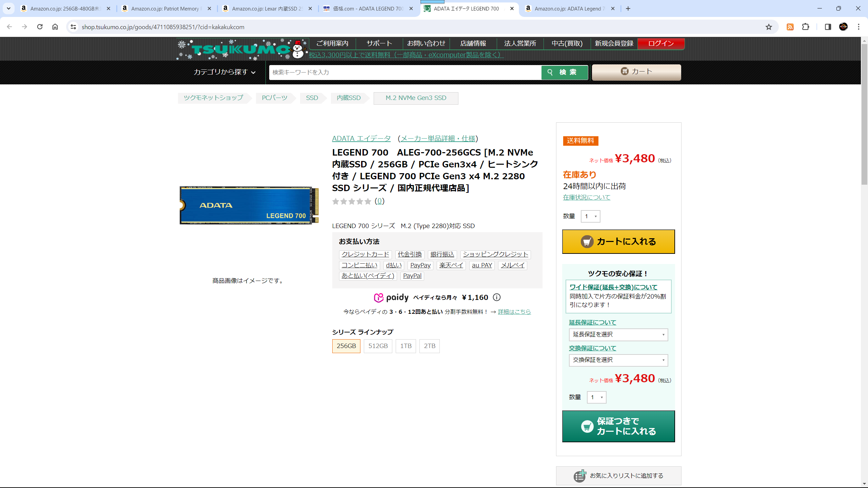Viewport: 868px width, 488px height.
Task: Open the lower warranty 数量 dropdown
Action: (x=597, y=397)
